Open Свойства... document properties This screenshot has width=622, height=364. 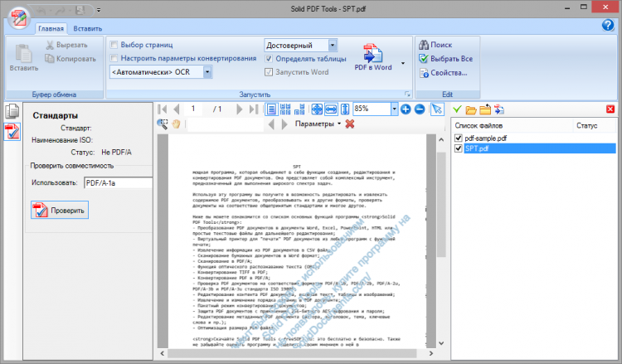444,73
